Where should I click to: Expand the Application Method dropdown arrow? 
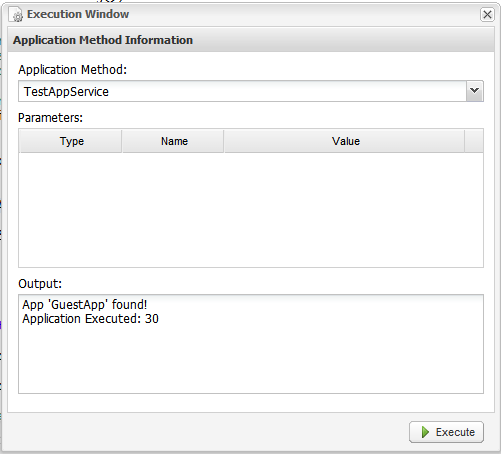coord(475,91)
